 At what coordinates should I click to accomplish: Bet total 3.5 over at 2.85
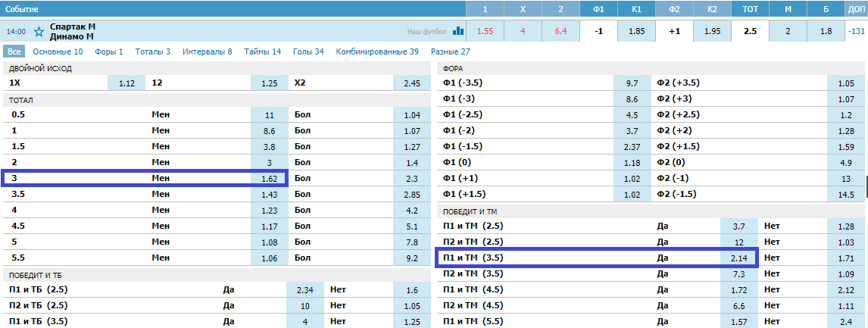412,195
